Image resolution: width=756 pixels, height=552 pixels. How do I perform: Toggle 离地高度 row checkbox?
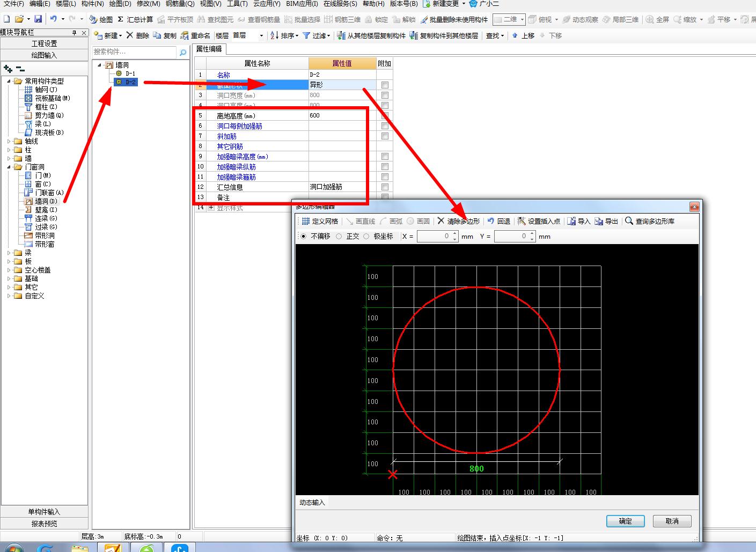(x=385, y=116)
